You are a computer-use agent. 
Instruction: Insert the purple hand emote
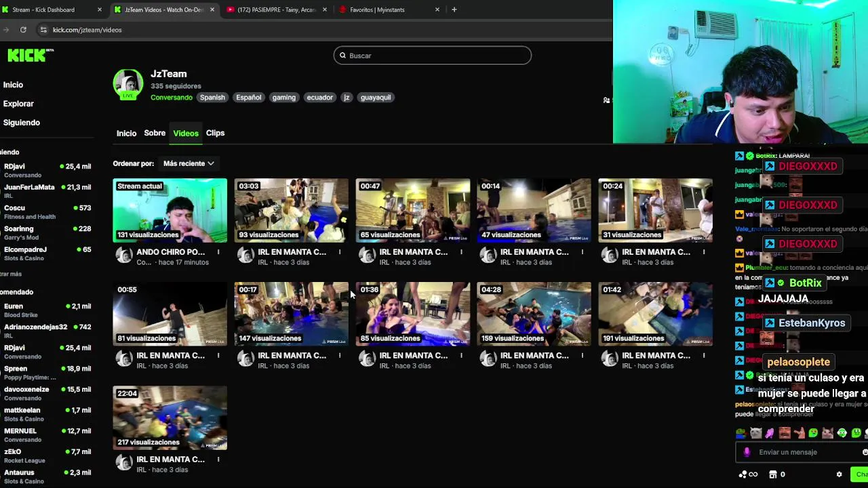770,433
